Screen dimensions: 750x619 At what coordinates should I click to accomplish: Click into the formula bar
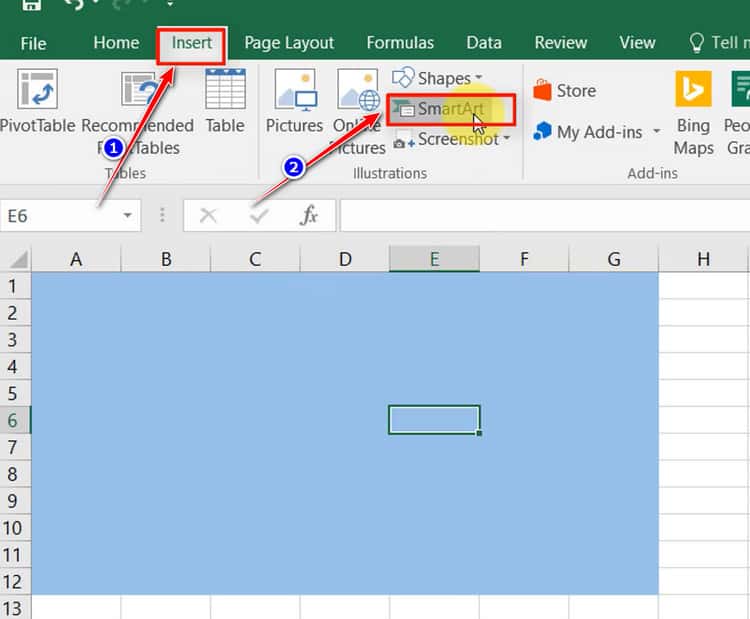click(x=544, y=216)
